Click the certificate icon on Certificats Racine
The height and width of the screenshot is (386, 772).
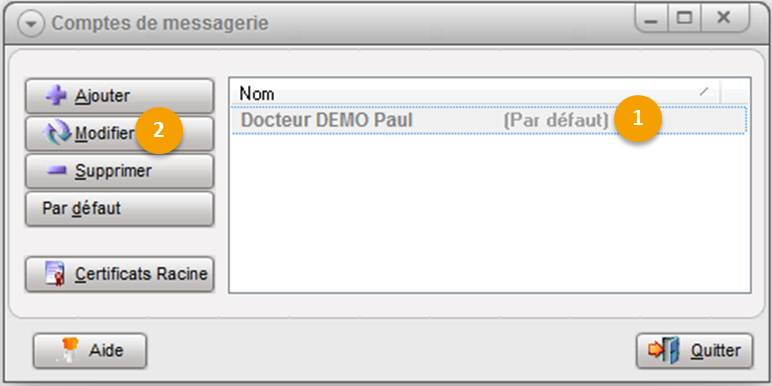pyautogui.click(x=55, y=273)
